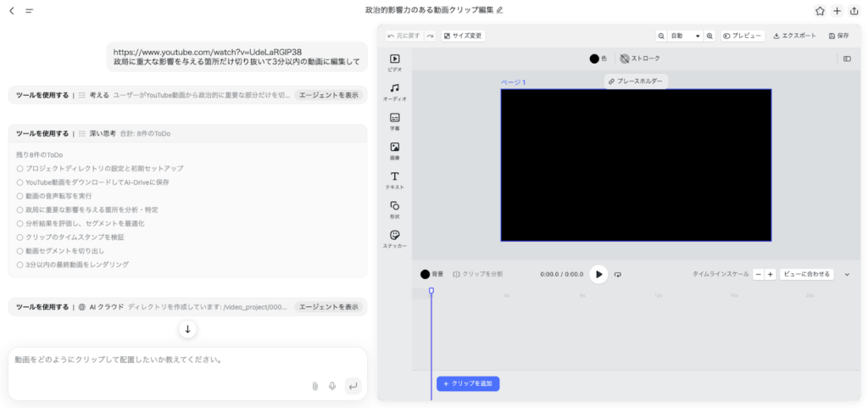Click the クリップを追加 (Add clip) button
868x408 pixels.
point(468,384)
